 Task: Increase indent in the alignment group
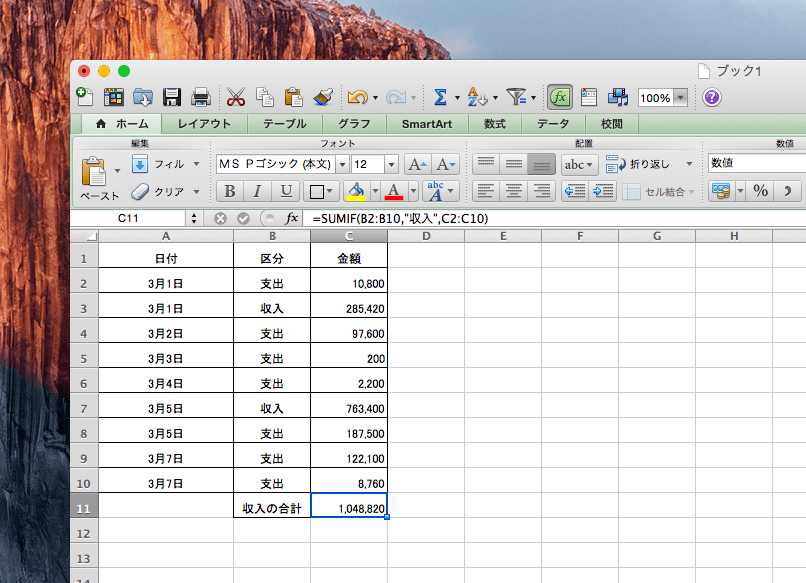click(602, 191)
